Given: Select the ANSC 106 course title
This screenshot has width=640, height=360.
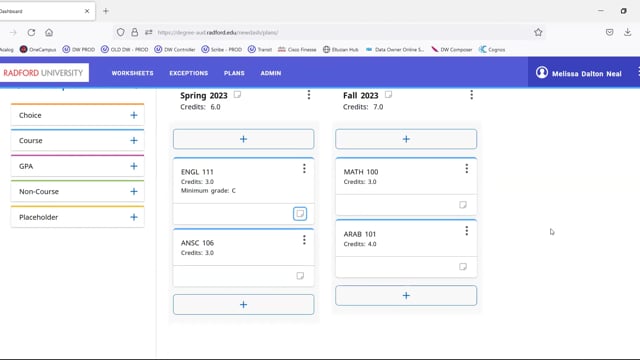Looking at the screenshot, I should point(197,243).
